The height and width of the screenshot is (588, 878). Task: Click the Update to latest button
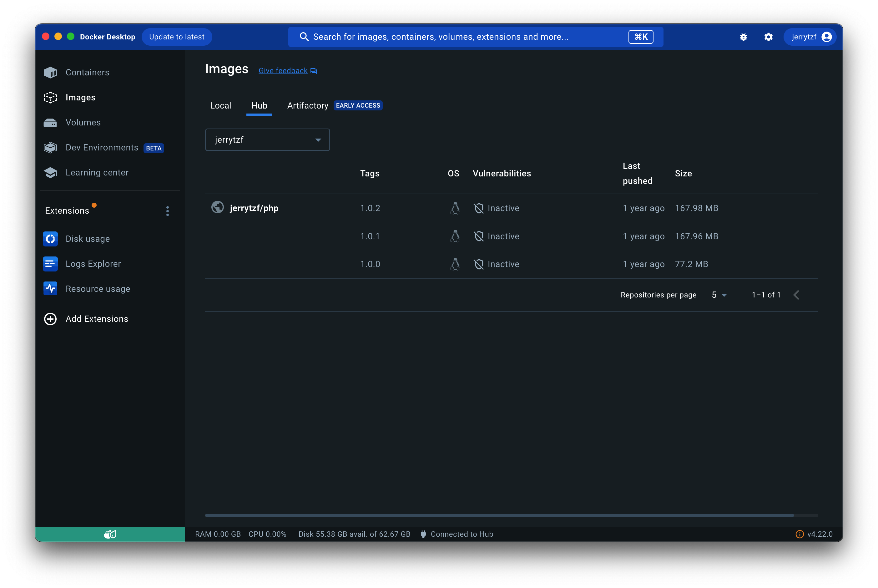tap(177, 37)
